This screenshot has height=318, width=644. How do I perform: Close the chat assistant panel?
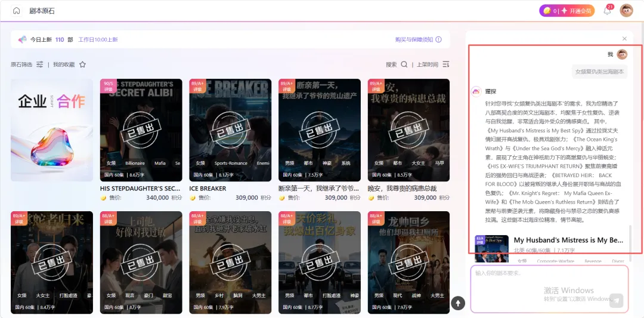click(624, 39)
